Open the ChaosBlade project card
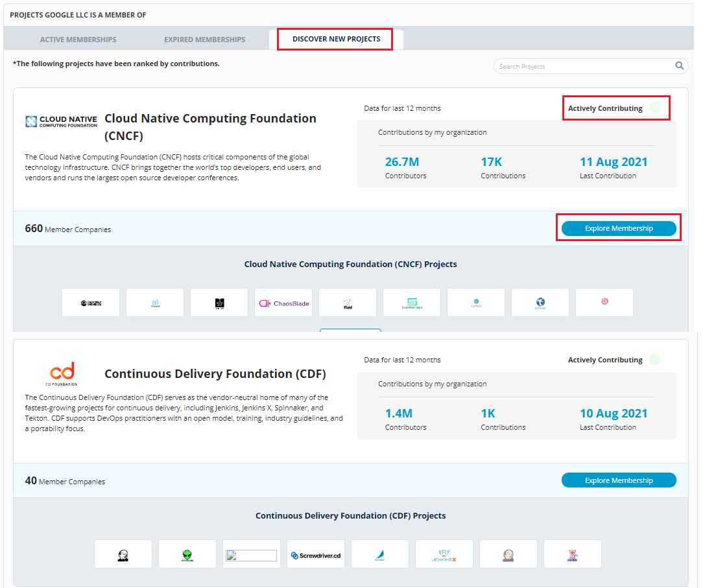Viewport: 705px width, 588px height. [x=283, y=303]
